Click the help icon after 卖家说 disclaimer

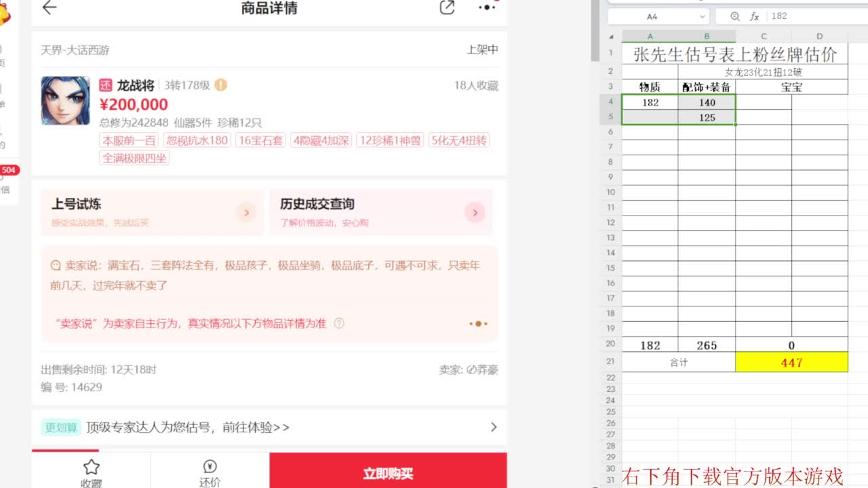coord(339,323)
